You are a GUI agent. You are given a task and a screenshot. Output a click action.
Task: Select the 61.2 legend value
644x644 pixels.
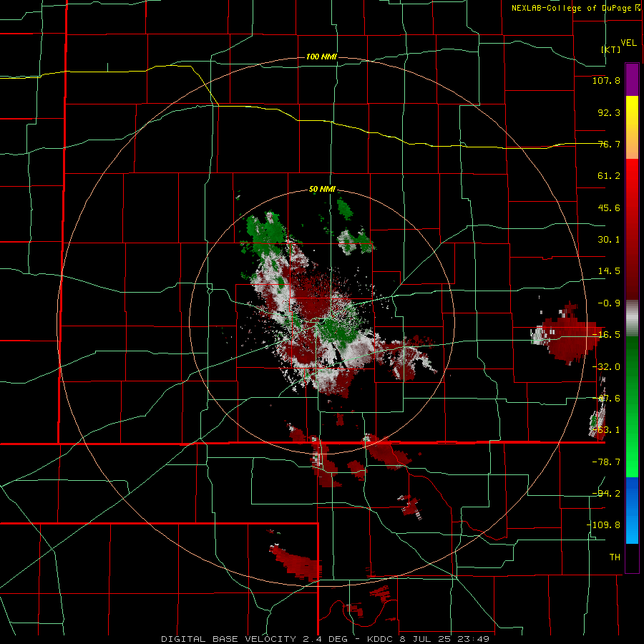click(609, 176)
